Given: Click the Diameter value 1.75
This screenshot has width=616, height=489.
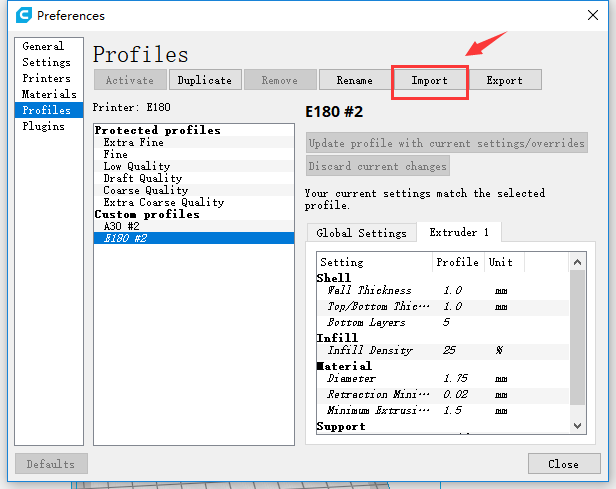Looking at the screenshot, I should pos(456,378).
